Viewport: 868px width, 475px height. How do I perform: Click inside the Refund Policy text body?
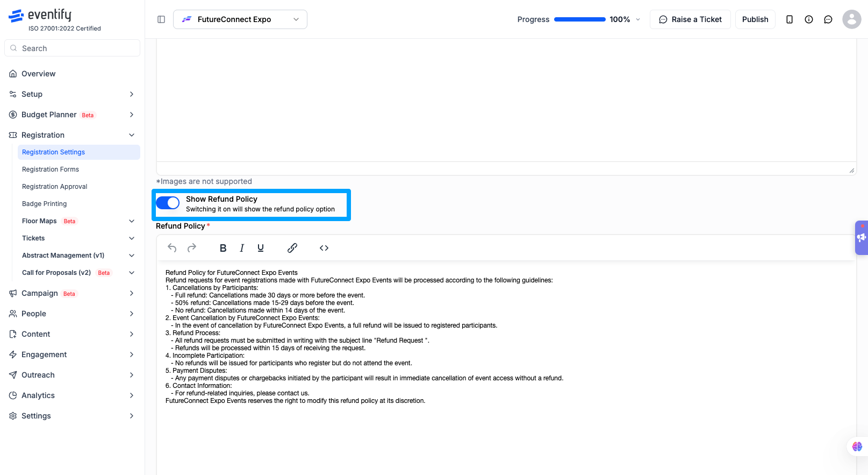pyautogui.click(x=506, y=368)
